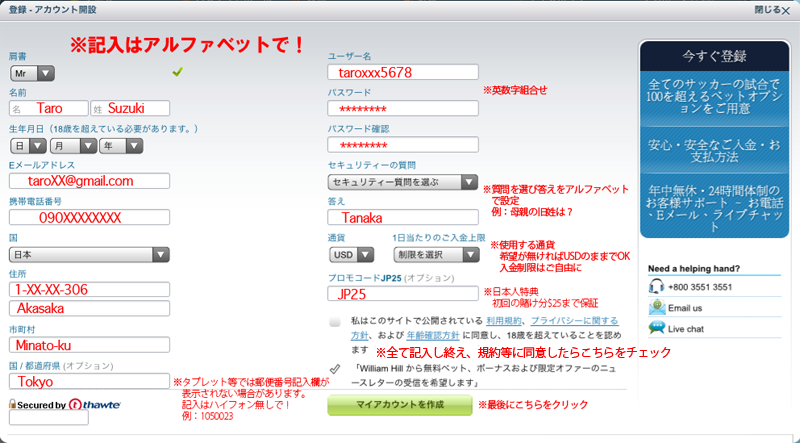Check the terms agreement checkbox
This screenshot has width=800, height=443.
pyautogui.click(x=334, y=323)
